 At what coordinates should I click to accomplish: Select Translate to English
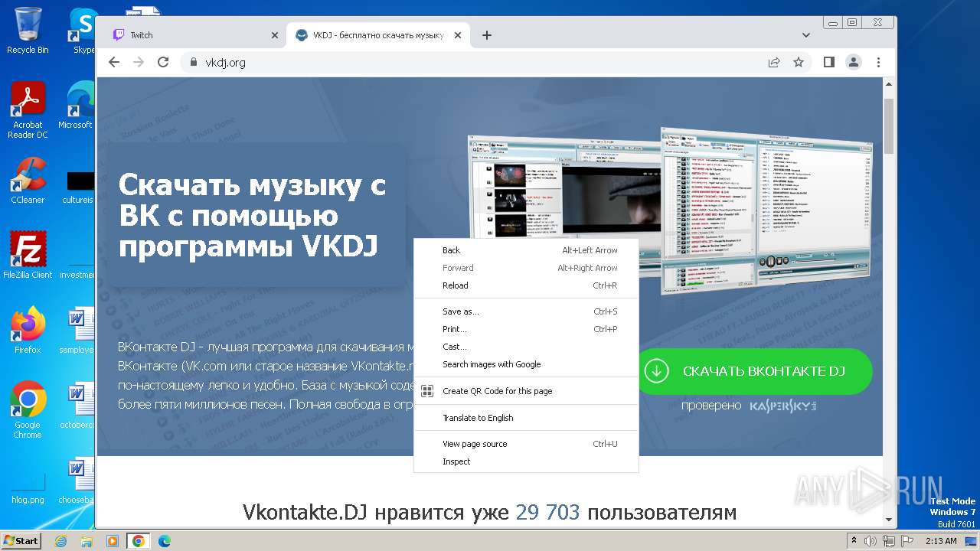[x=526, y=418]
